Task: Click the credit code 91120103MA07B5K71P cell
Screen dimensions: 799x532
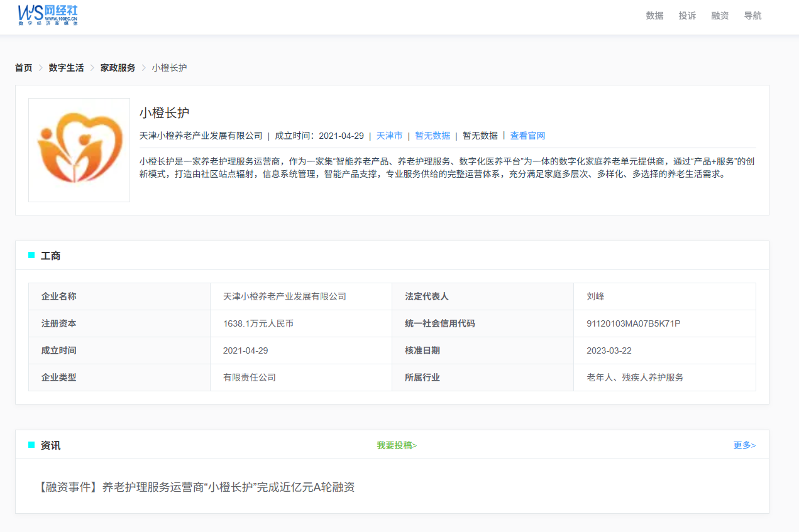Action: click(x=633, y=323)
